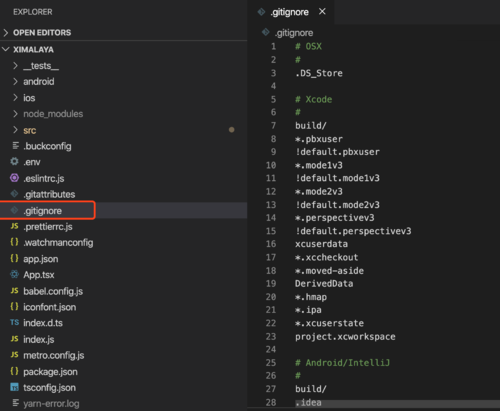Close the .gitignore editor tab
This screenshot has width=500, height=411.
322,12
